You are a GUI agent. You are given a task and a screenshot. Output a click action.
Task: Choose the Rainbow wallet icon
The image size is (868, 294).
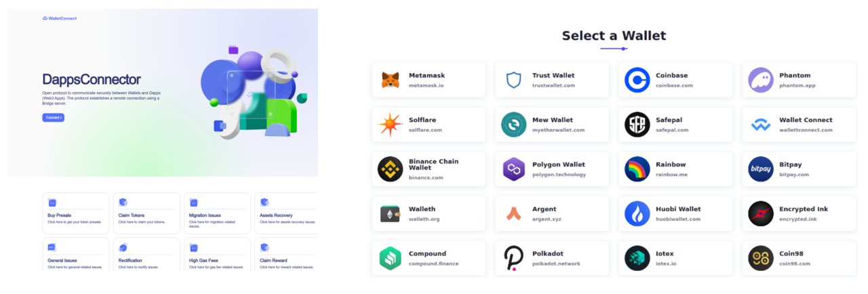[x=637, y=169]
